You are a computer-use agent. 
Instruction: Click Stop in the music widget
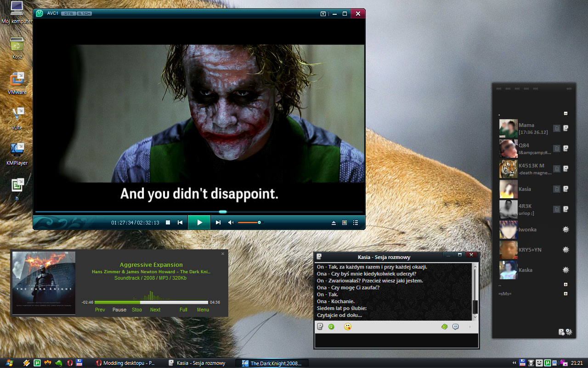tap(137, 310)
